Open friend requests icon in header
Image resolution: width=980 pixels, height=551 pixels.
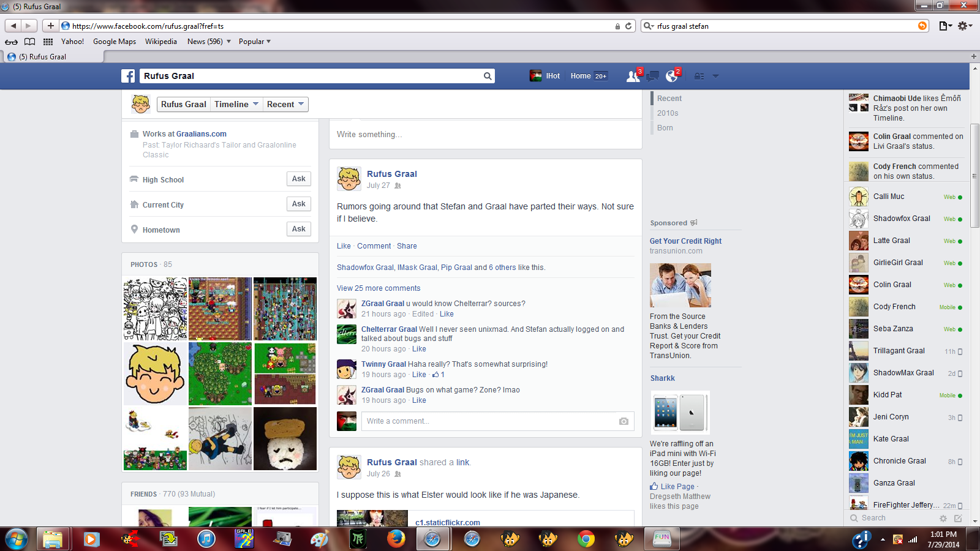pyautogui.click(x=633, y=76)
